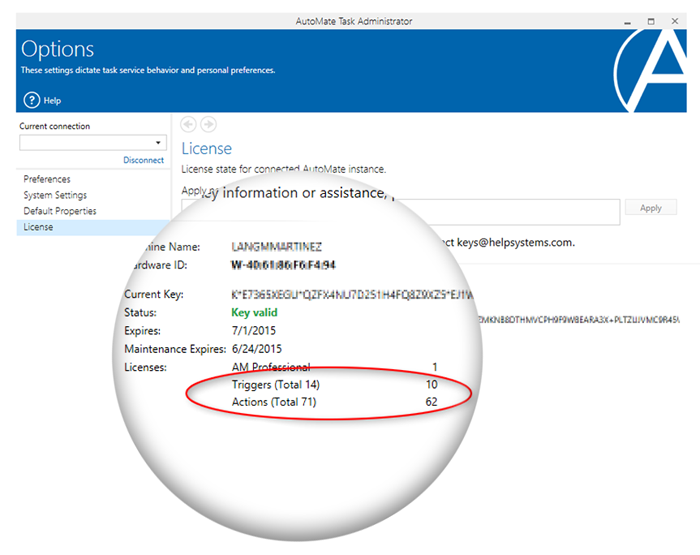Click the 'Key valid' status text
Image resolution: width=700 pixels, height=555 pixels.
point(254,313)
